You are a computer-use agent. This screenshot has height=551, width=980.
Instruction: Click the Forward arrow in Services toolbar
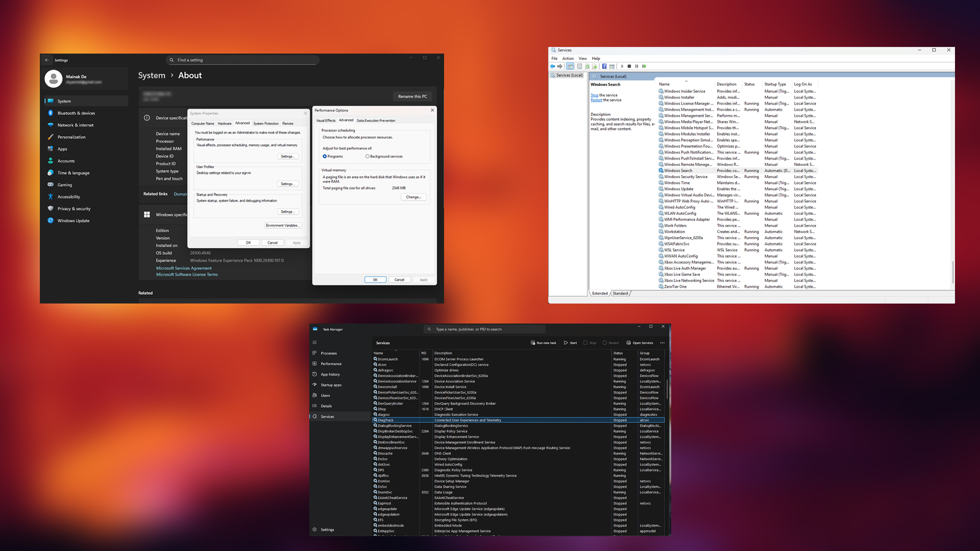point(560,66)
